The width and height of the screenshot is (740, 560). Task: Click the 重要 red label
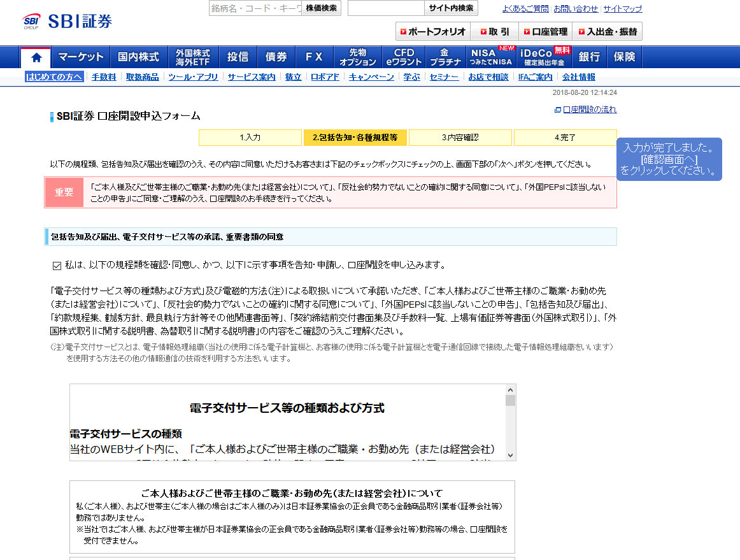[x=64, y=192]
